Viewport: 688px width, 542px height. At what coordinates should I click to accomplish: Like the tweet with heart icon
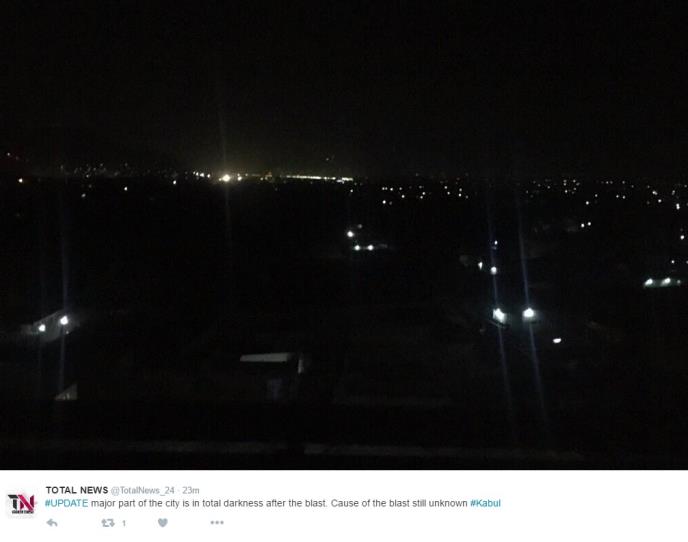(163, 522)
